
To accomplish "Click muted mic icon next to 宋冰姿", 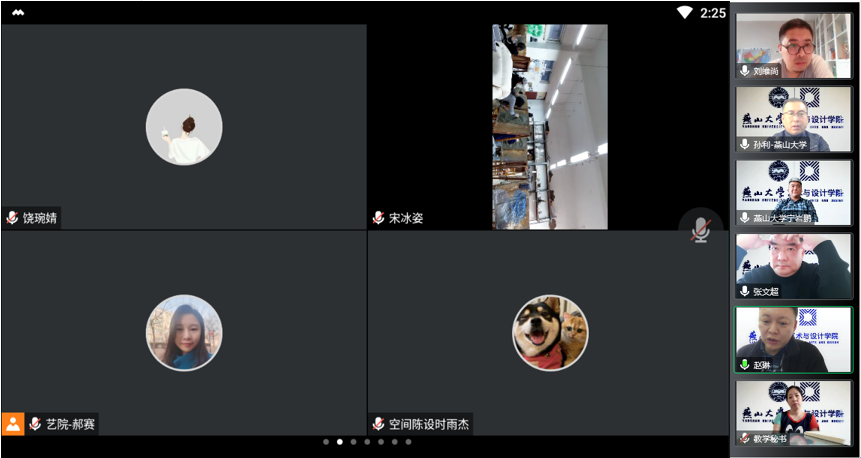I will tap(379, 217).
